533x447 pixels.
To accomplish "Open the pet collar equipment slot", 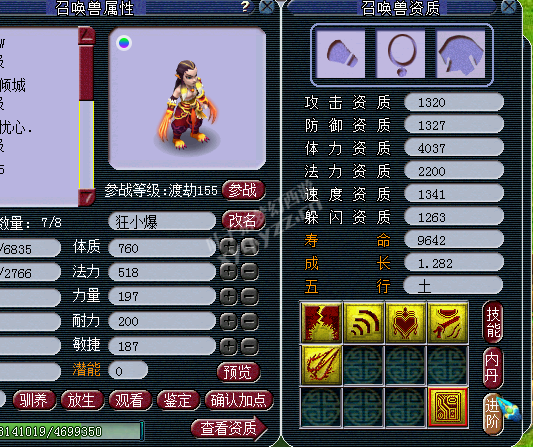I will point(400,54).
